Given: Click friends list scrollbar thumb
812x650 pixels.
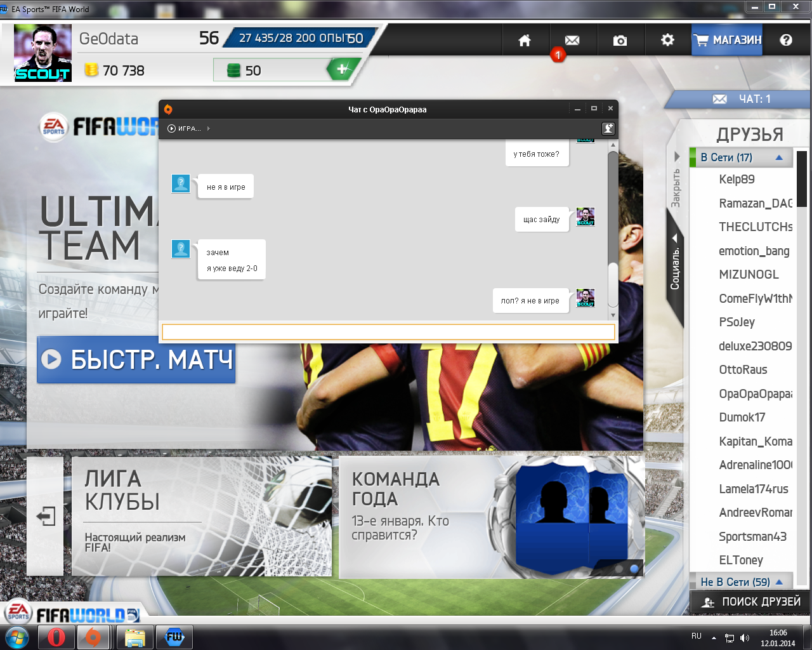Looking at the screenshot, I should (802, 179).
